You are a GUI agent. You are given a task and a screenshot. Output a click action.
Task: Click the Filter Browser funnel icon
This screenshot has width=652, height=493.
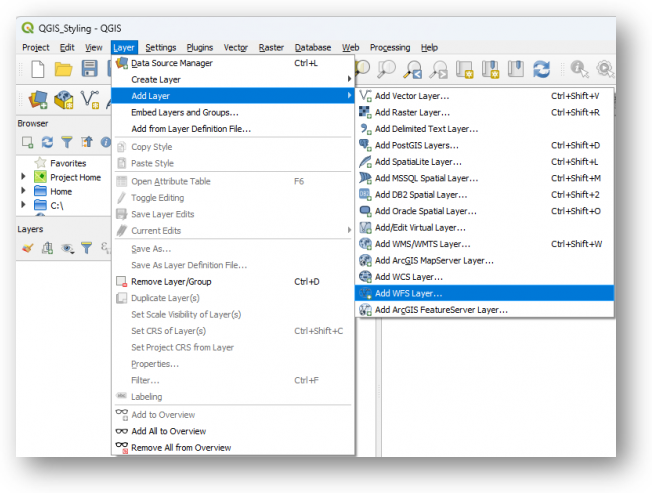pyautogui.click(x=67, y=142)
